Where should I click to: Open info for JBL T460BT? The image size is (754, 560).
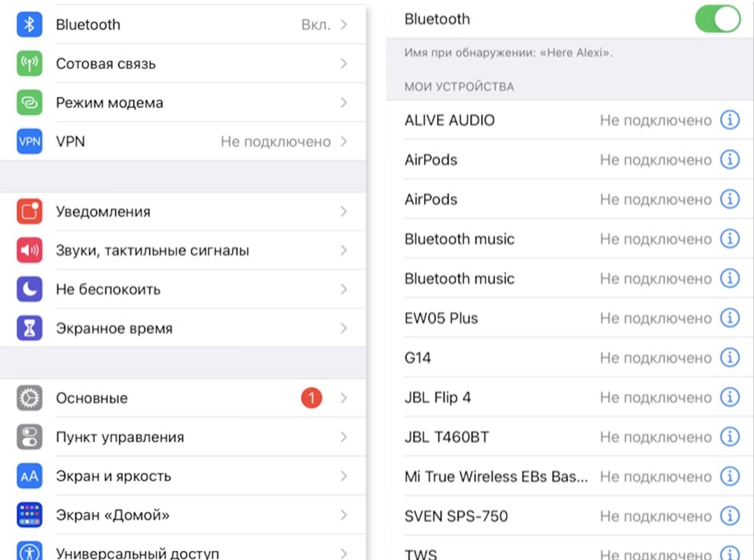[730, 437]
